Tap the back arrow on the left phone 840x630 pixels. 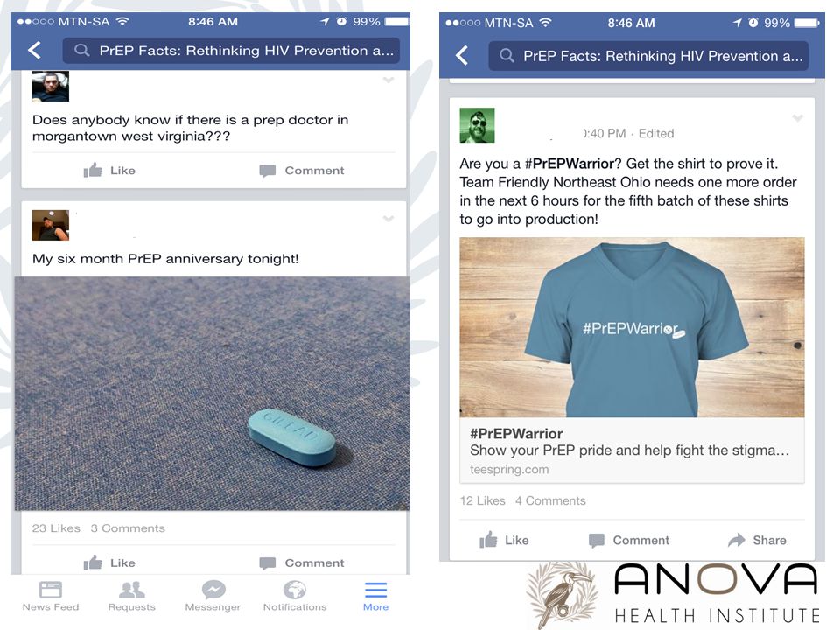tap(35, 51)
